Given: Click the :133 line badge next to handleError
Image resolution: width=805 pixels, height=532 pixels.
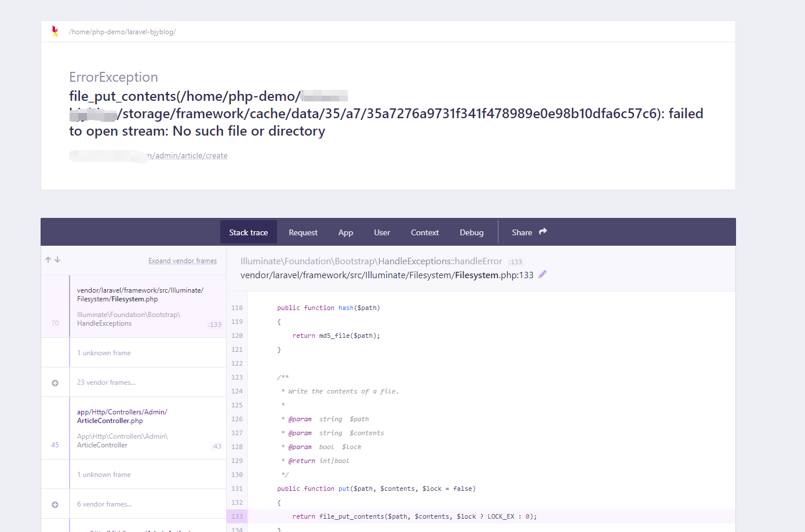Looking at the screenshot, I should pyautogui.click(x=515, y=261).
